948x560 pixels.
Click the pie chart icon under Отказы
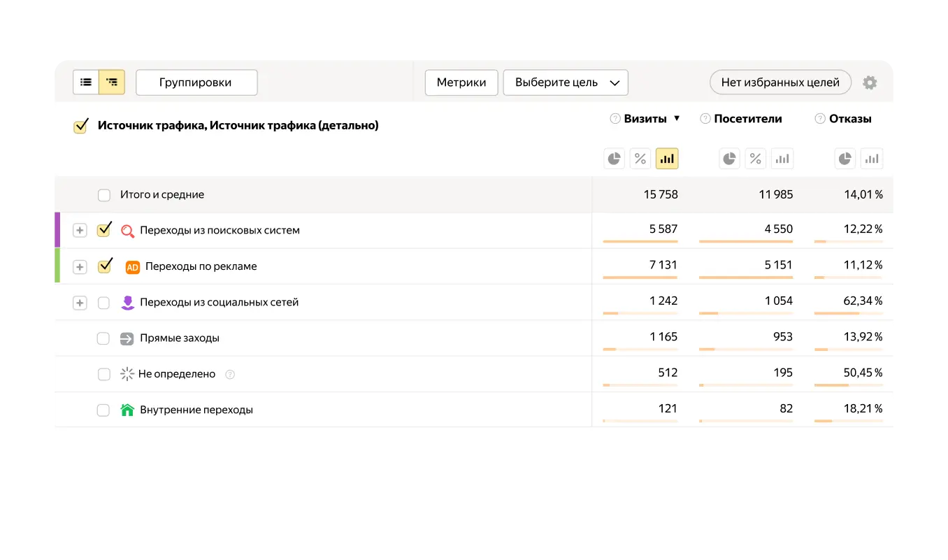[x=845, y=158]
